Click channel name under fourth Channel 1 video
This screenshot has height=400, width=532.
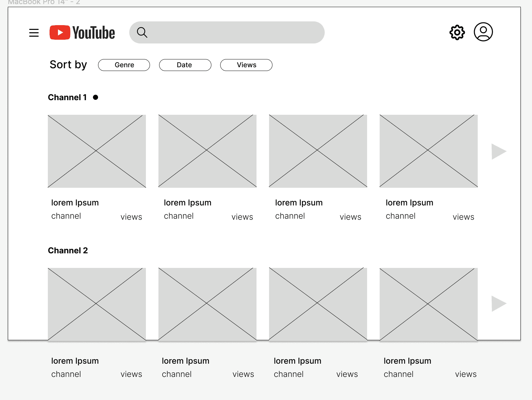tap(401, 216)
